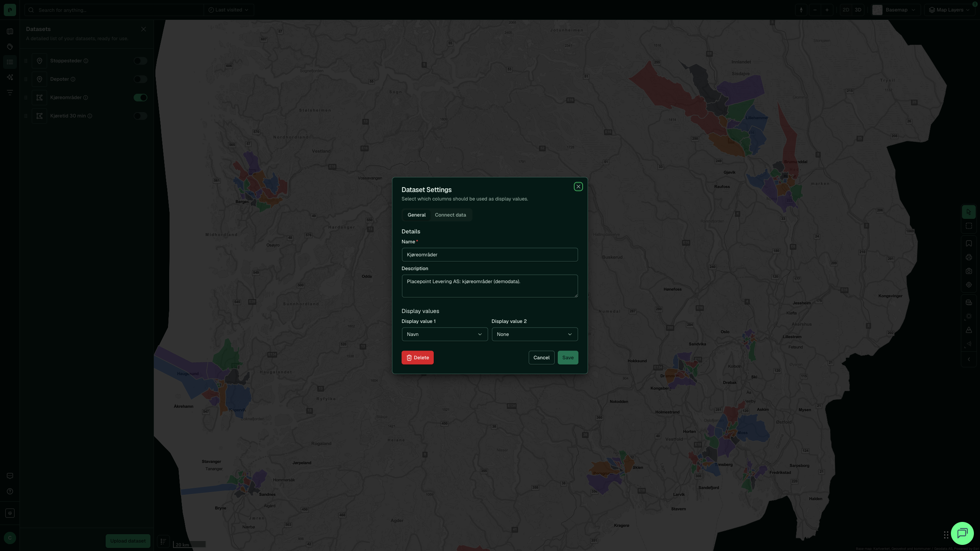
Task: Click the Upload dataset button
Action: (128, 541)
